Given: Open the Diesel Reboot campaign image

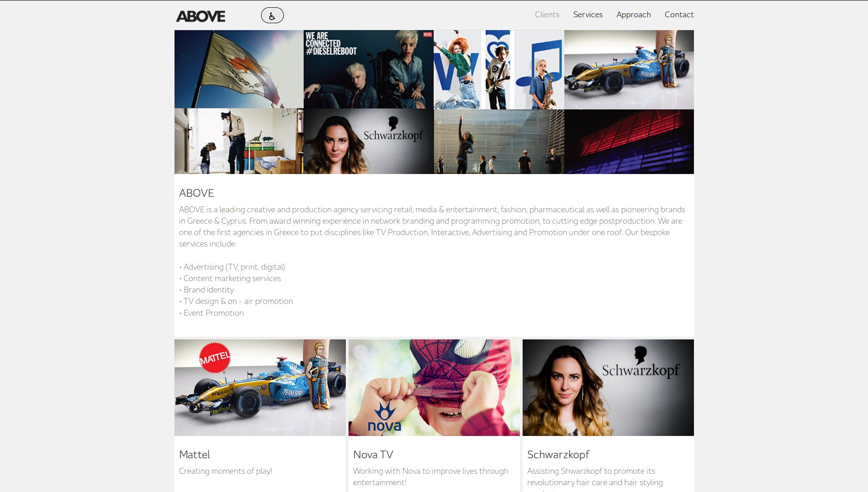Looking at the screenshot, I should point(369,69).
